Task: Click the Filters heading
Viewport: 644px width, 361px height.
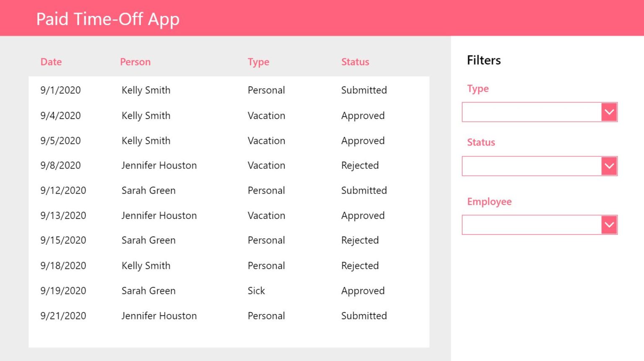Action: tap(483, 60)
